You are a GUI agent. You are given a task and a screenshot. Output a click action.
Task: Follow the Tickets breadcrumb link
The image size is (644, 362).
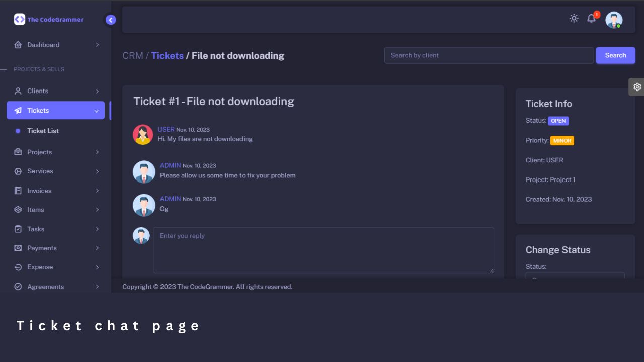[168, 56]
